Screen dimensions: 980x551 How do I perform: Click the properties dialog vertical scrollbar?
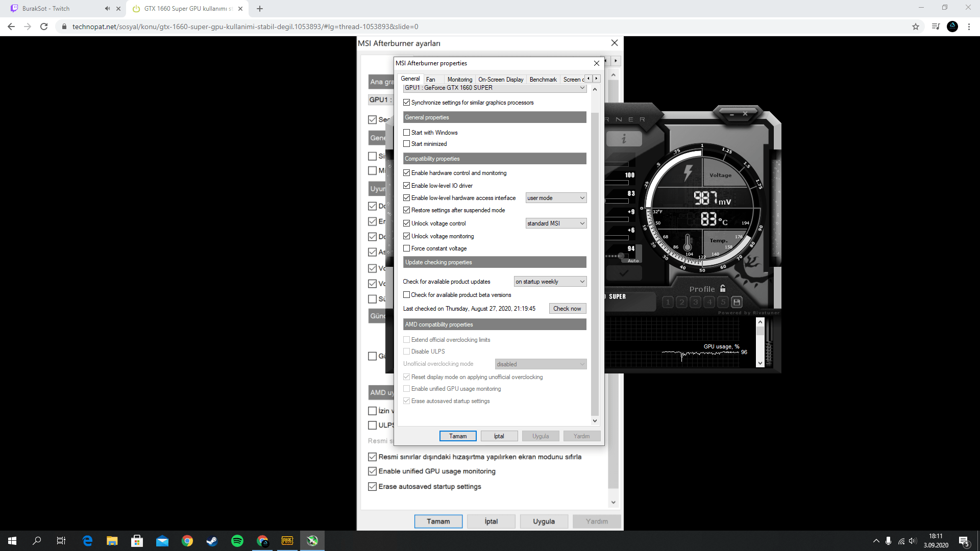pos(595,255)
